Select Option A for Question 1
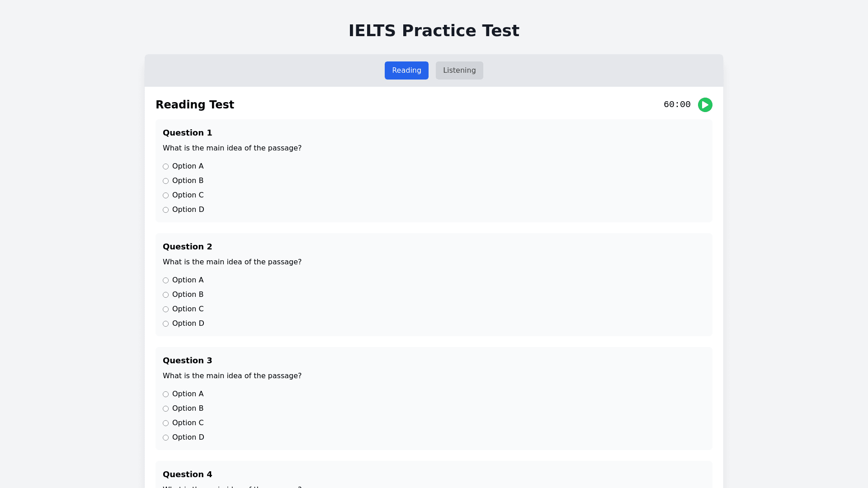Viewport: 868px width, 488px height. click(x=166, y=167)
